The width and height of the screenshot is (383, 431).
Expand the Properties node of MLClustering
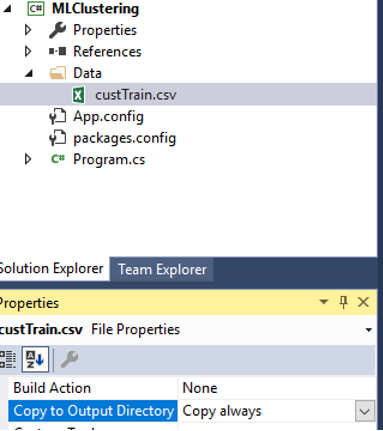point(28,30)
